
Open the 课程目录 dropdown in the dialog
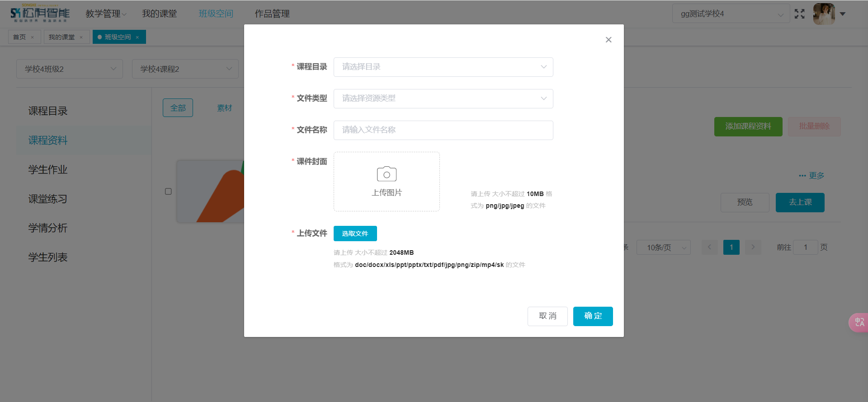pyautogui.click(x=443, y=67)
